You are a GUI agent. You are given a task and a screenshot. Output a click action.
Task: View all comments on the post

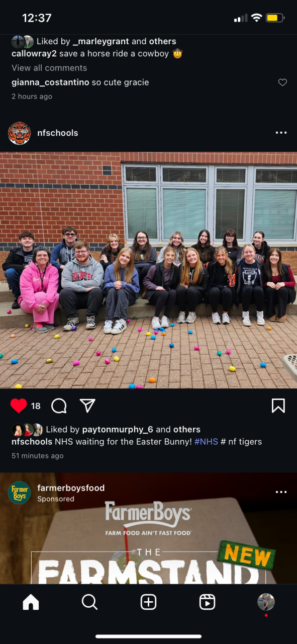pos(49,68)
